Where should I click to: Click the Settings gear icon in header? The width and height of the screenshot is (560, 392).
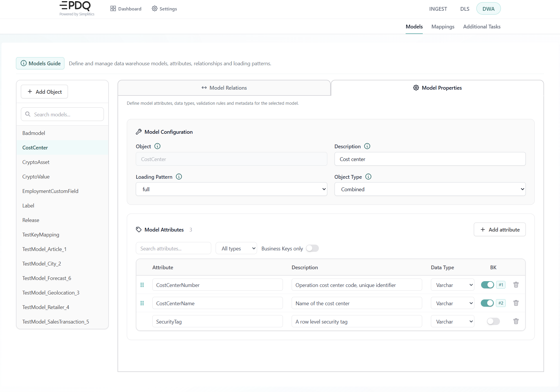coord(155,8)
